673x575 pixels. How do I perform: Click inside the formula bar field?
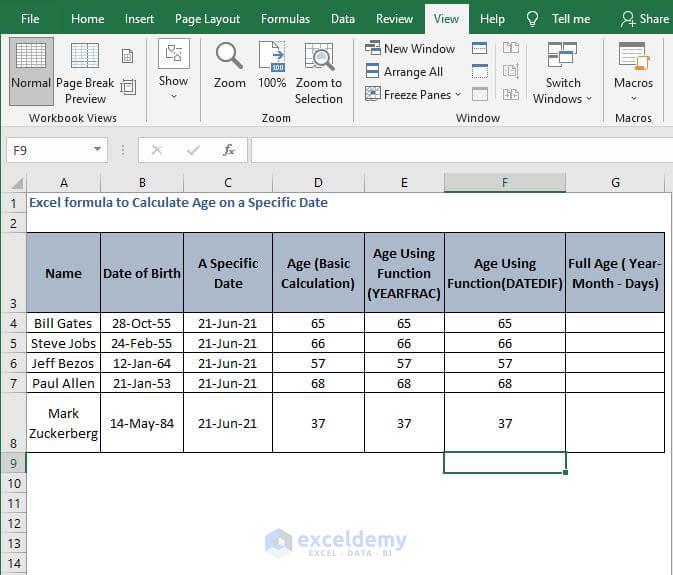(462, 150)
